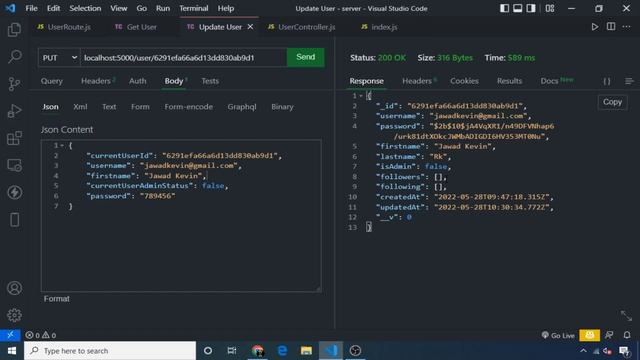Open Remote Explorer in activity bar
The width and height of the screenshot is (640, 360).
[x=14, y=165]
